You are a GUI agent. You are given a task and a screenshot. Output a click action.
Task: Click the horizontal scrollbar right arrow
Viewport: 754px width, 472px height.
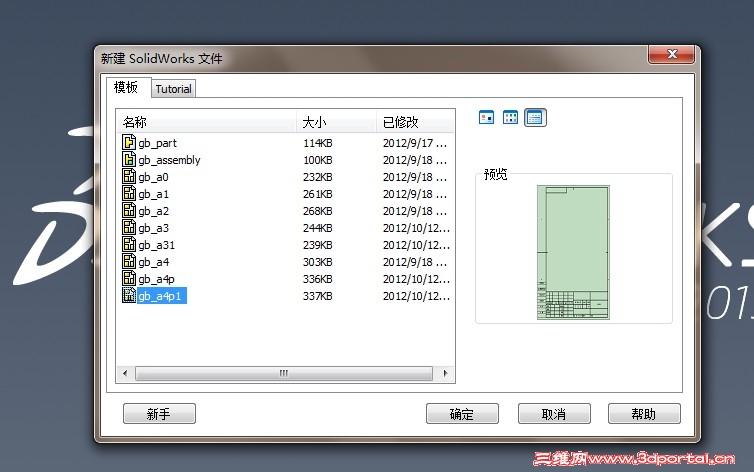445,373
